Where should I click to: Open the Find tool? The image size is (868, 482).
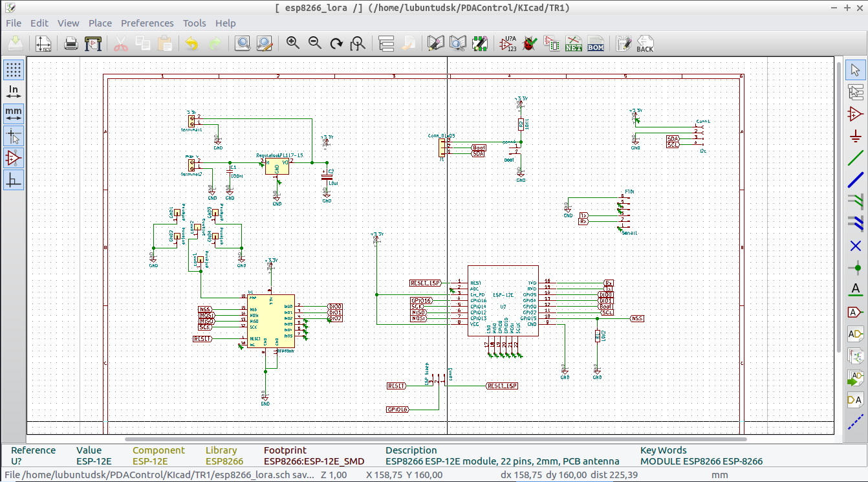click(x=243, y=44)
